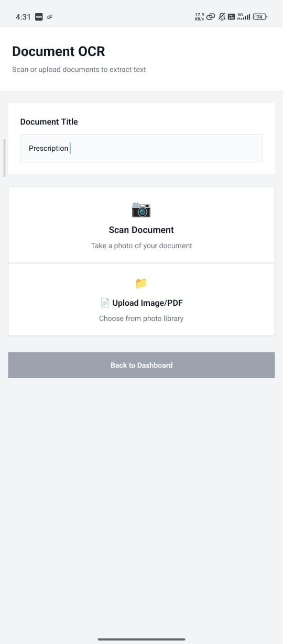Tap the page icon beside Upload Image/PDF
283x644 pixels.
[x=105, y=303]
